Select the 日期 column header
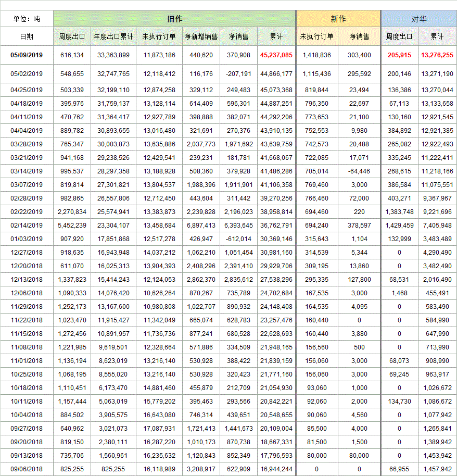 point(27,36)
